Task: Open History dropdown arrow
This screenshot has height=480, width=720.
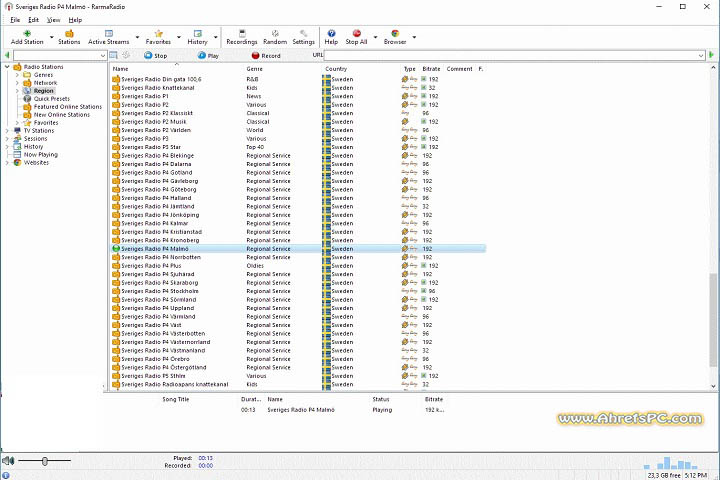Action: point(215,37)
